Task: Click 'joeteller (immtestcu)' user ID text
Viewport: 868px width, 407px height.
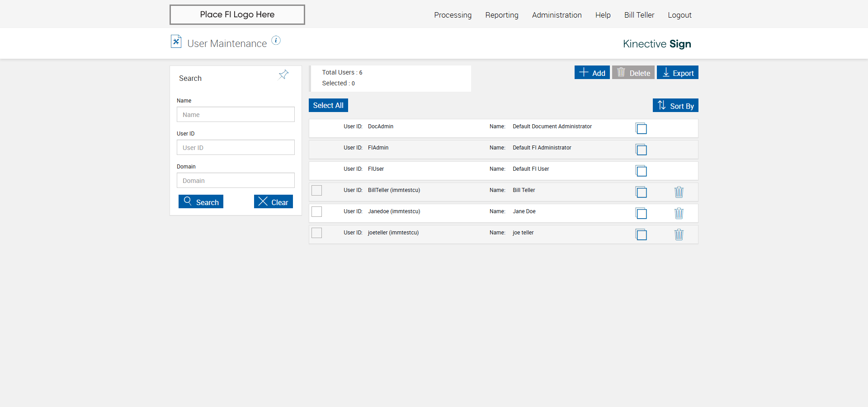Action: coord(393,233)
